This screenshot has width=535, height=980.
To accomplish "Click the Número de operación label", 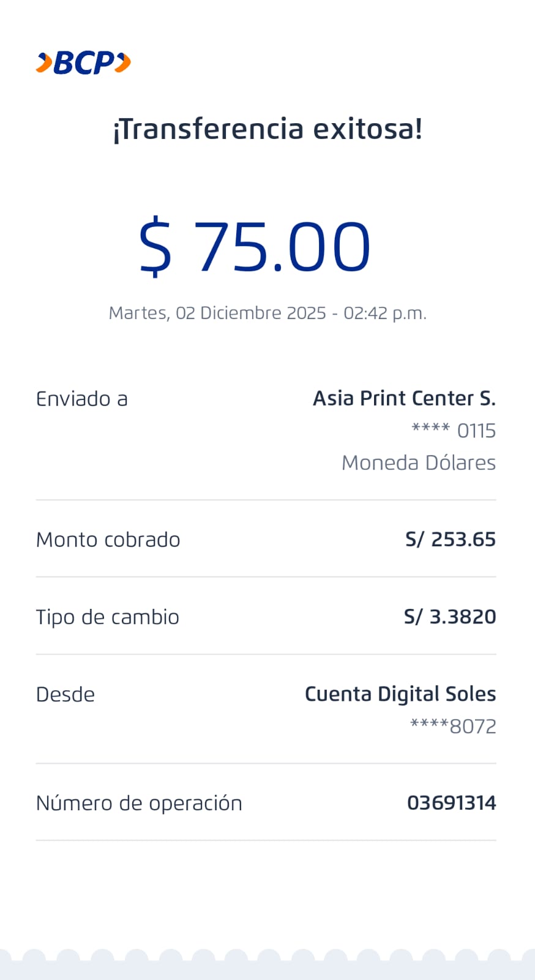I will click(139, 804).
